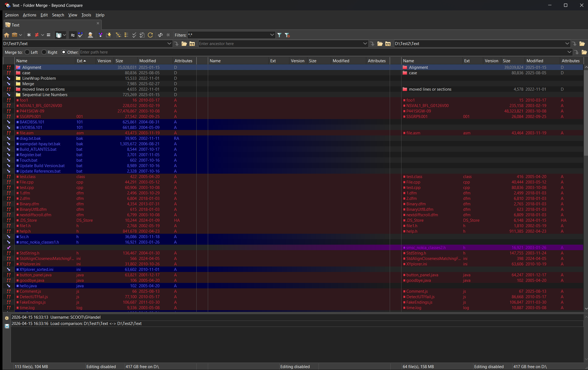Open the Rules referee icon
This screenshot has width=588, height=370.
[x=91, y=35]
